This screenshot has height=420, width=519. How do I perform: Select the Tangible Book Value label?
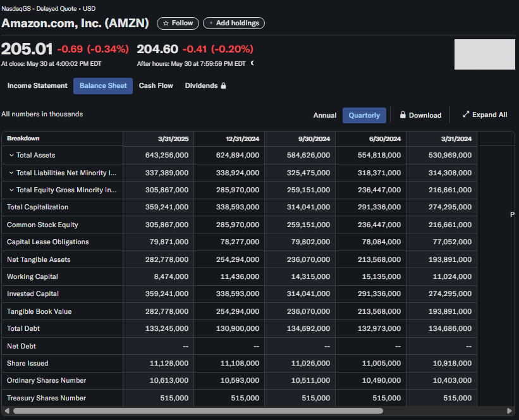click(x=39, y=311)
